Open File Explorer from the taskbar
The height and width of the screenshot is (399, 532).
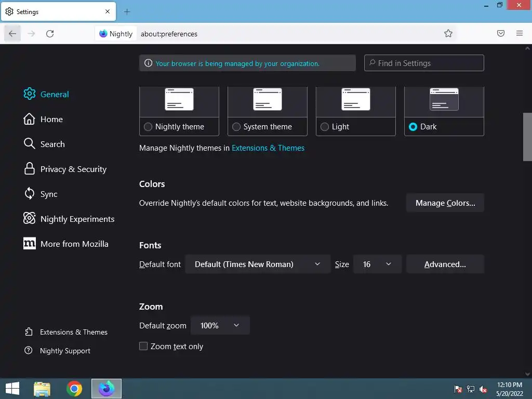[42, 389]
